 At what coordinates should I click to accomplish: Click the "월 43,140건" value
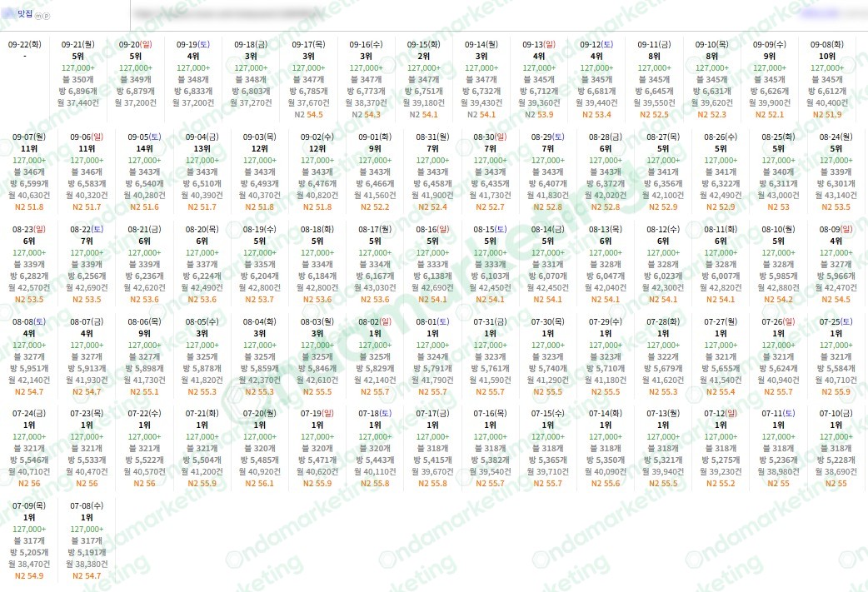[836, 196]
